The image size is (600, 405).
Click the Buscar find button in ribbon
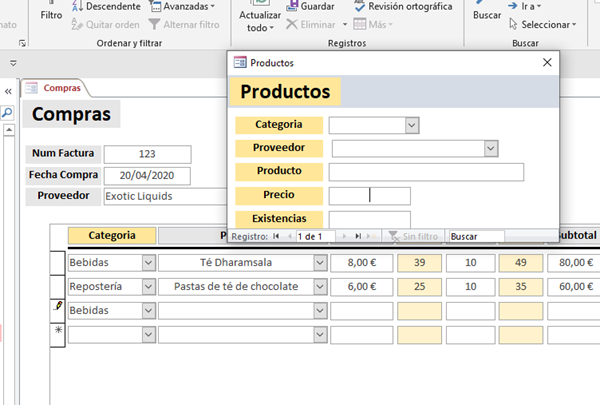click(487, 15)
